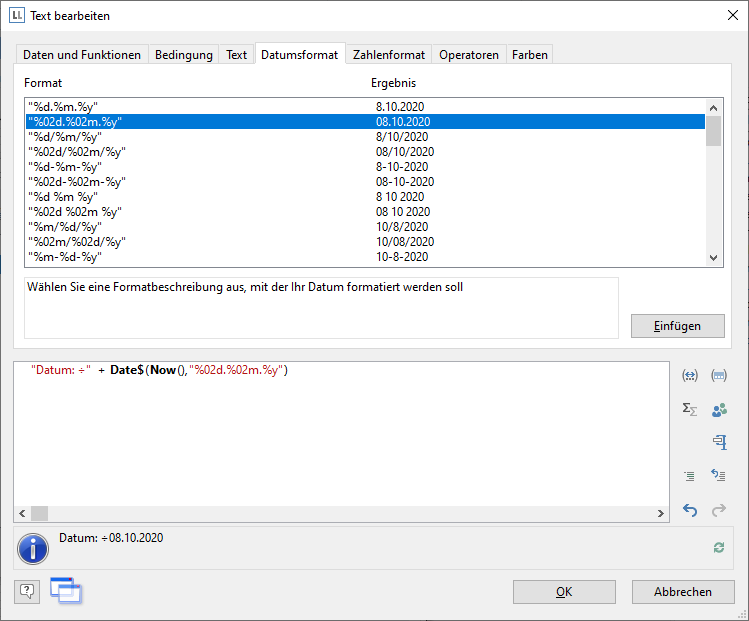Open help with the question mark icon

coord(27,591)
